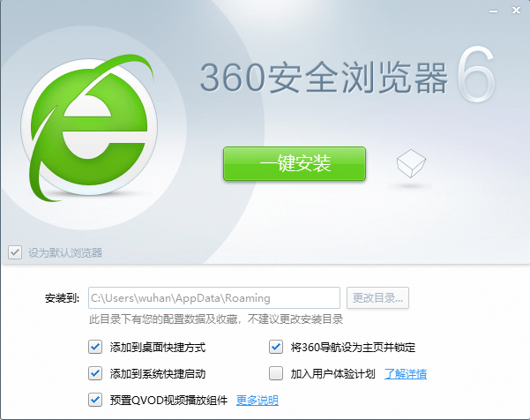Screen dimensions: 530x420
Task: Click the 安装到: label
Action: click(x=63, y=298)
